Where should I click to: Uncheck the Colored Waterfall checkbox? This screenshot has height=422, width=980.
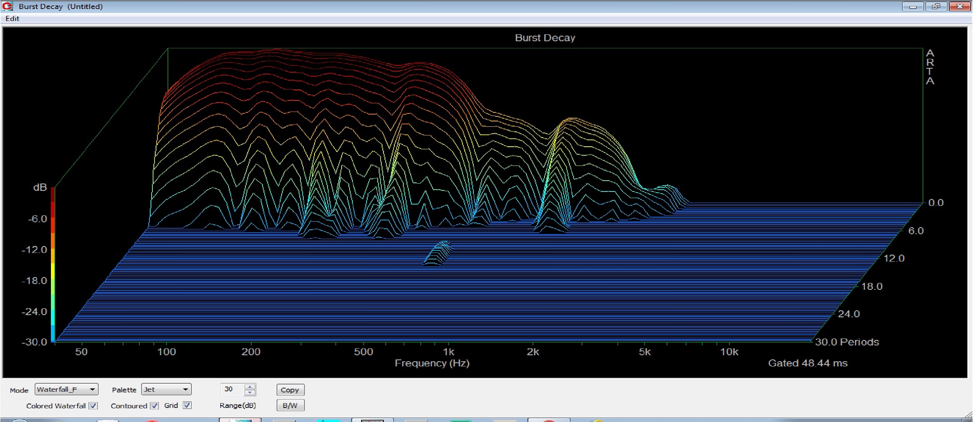point(93,406)
